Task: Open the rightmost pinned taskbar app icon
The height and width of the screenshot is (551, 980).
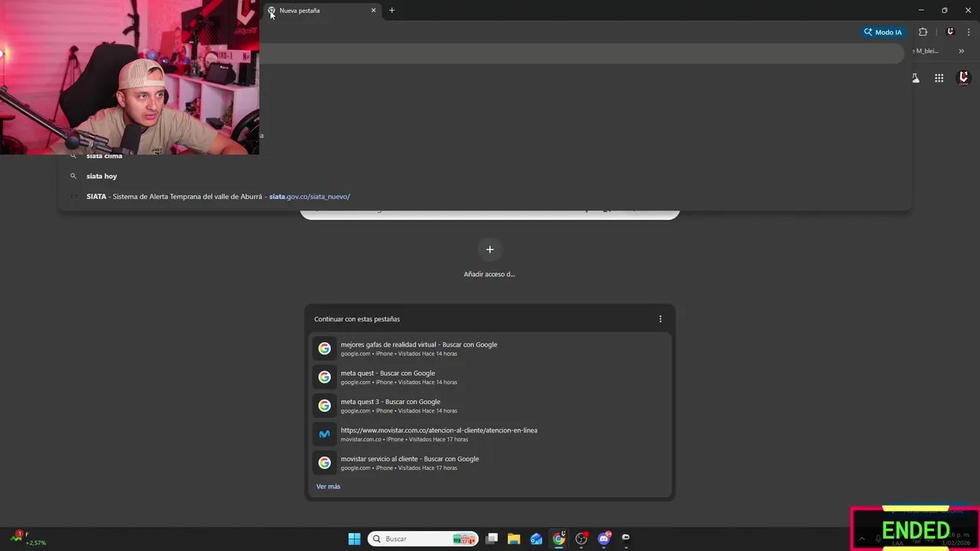Action: tap(626, 538)
